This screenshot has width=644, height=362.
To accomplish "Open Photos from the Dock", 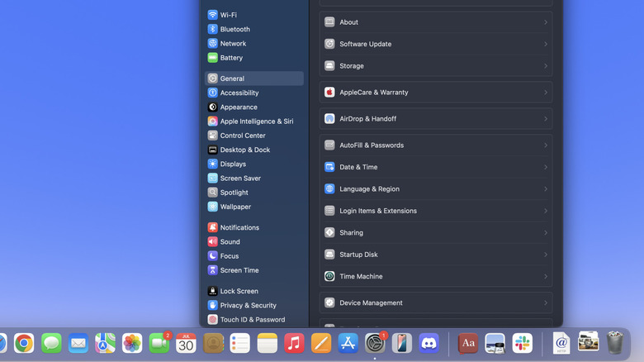I will pos(132,343).
